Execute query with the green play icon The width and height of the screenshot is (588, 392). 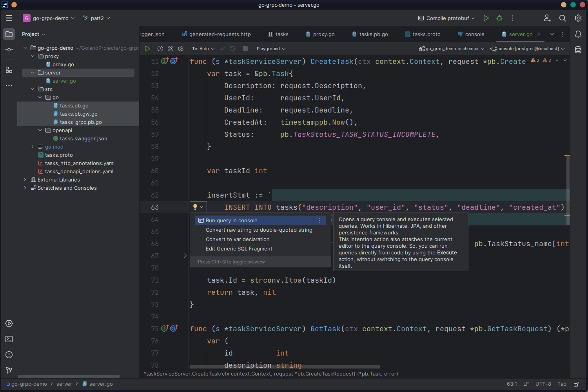tap(147, 49)
